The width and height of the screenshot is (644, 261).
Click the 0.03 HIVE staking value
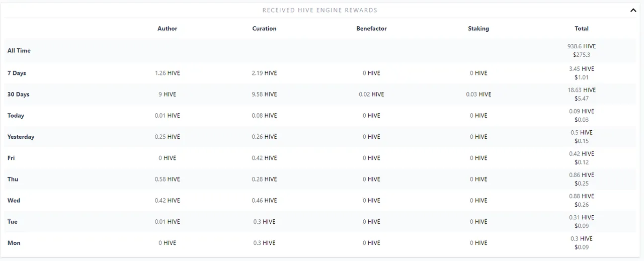pos(478,95)
